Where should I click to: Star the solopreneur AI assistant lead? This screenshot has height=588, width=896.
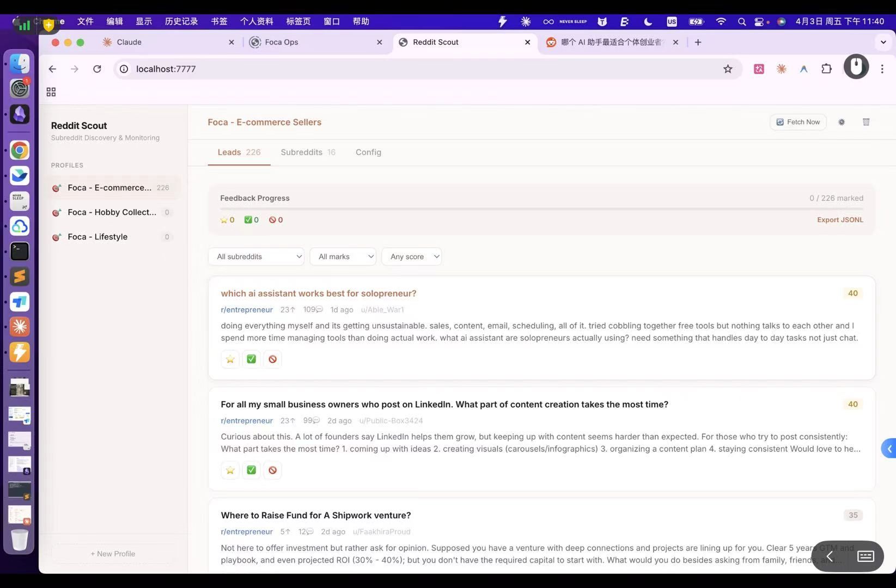click(230, 359)
